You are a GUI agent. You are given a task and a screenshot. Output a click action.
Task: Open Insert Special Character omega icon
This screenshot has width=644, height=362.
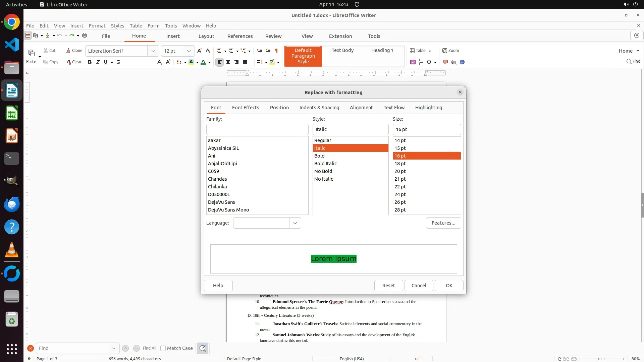(x=429, y=62)
